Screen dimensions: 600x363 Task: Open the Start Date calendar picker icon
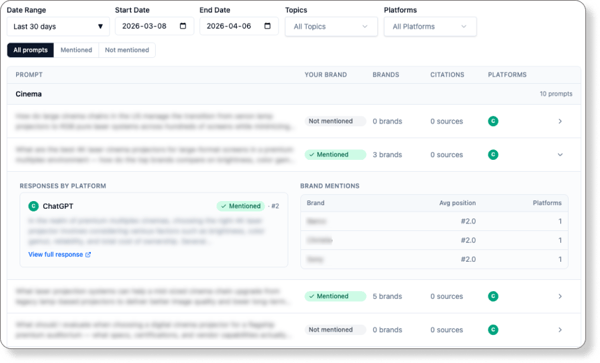[x=183, y=26]
